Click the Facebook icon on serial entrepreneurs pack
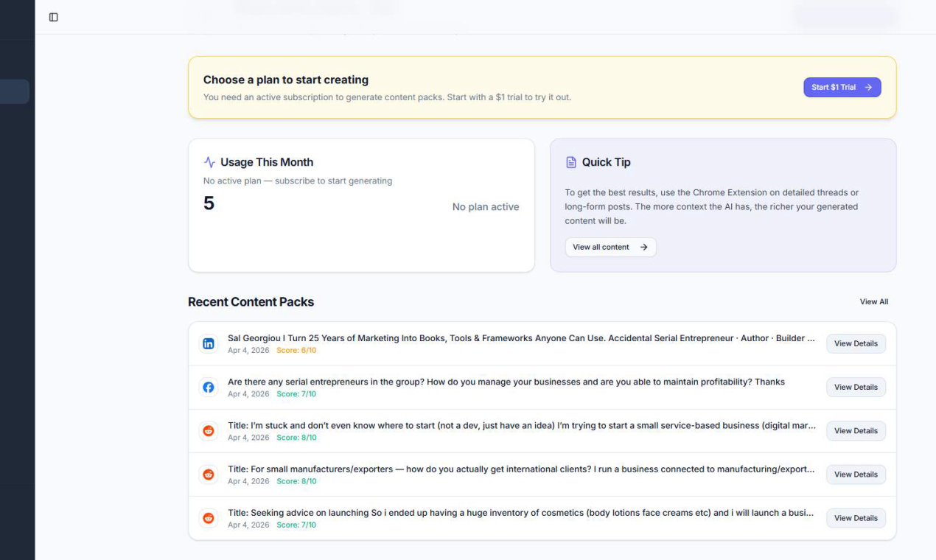Viewport: 936px width, 560px height. click(x=209, y=388)
